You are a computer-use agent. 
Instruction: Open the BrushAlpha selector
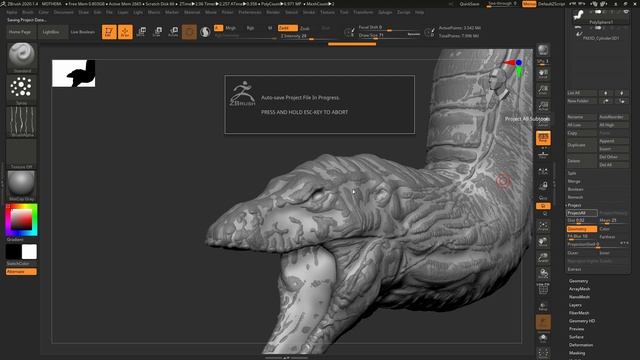22,122
